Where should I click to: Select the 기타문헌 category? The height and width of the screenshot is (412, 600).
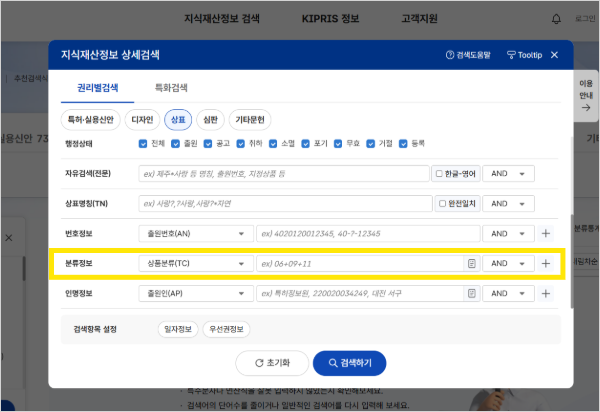click(250, 120)
